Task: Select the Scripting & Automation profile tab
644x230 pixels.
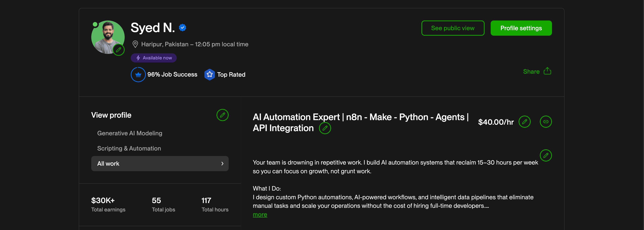Action: 129,148
